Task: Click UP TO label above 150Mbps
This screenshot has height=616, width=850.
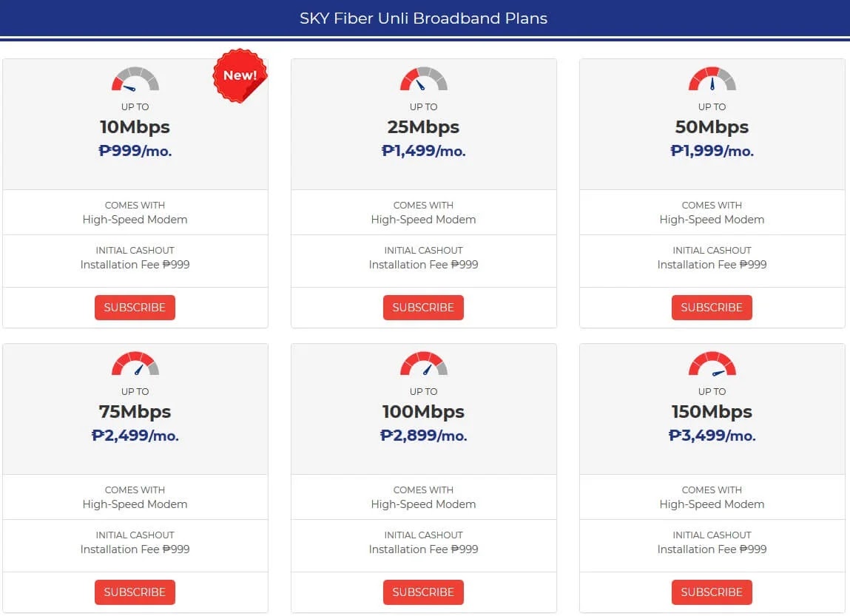Action: [x=712, y=391]
